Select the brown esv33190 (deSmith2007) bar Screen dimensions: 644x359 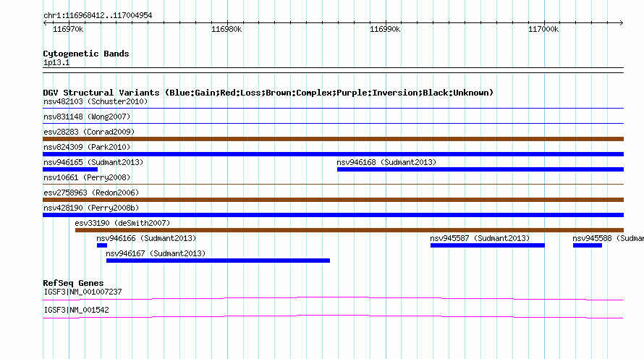tap(349, 230)
